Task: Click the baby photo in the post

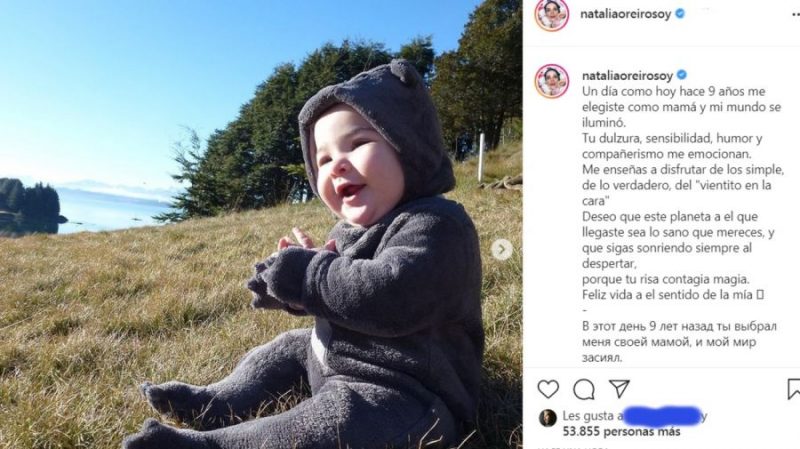Action: tap(261, 224)
